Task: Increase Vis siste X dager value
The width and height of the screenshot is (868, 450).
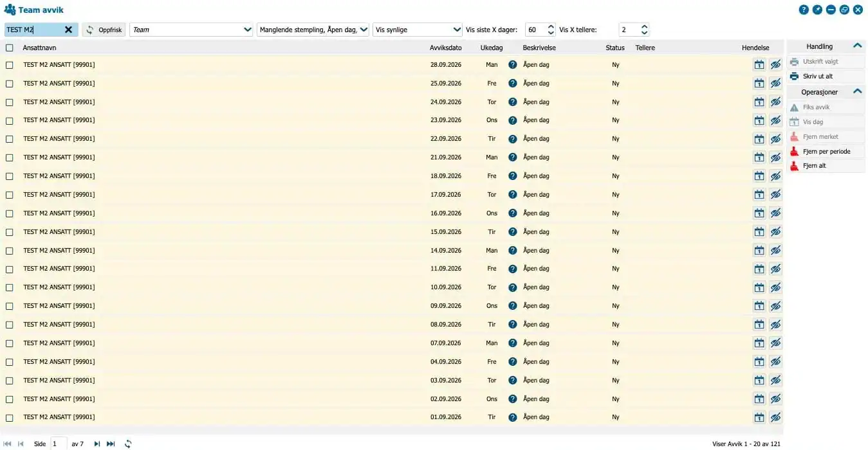Action: pos(551,26)
